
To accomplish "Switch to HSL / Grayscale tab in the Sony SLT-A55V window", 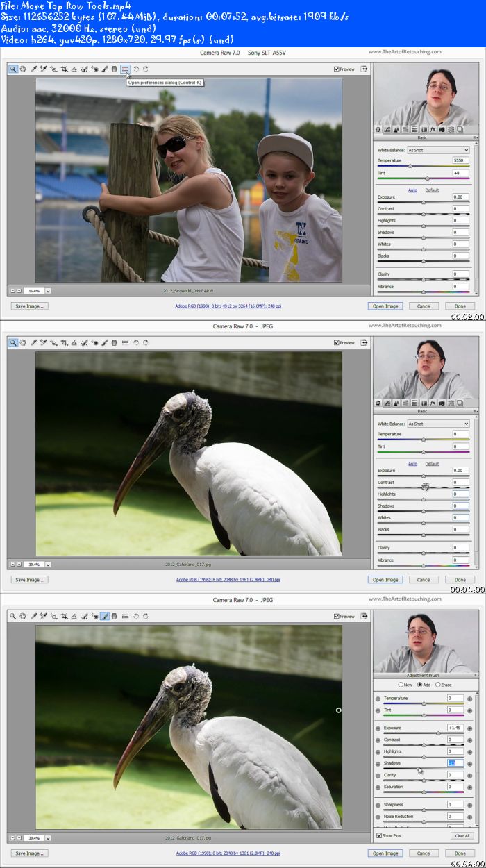I will tap(405, 129).
